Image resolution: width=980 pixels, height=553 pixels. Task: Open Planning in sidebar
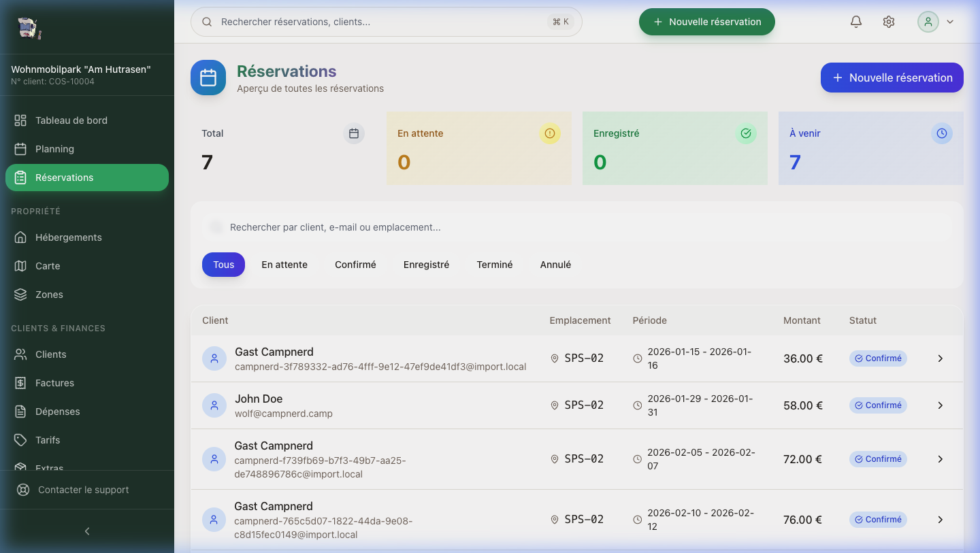87,149
